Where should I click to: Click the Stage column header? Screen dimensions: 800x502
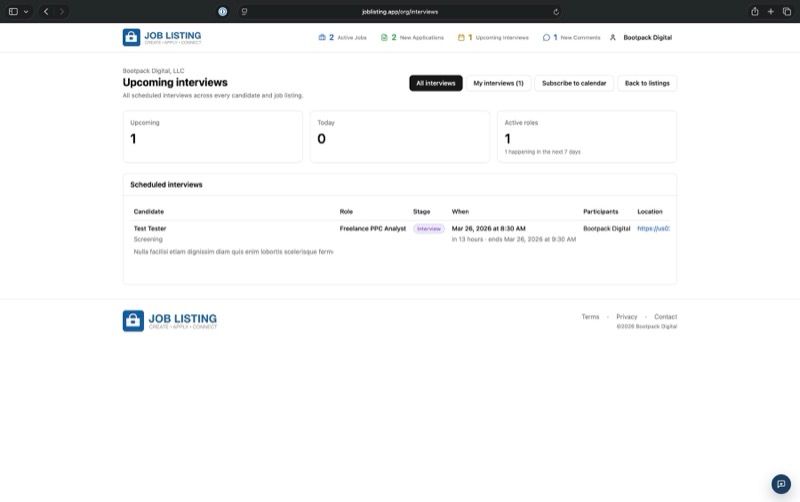421,211
